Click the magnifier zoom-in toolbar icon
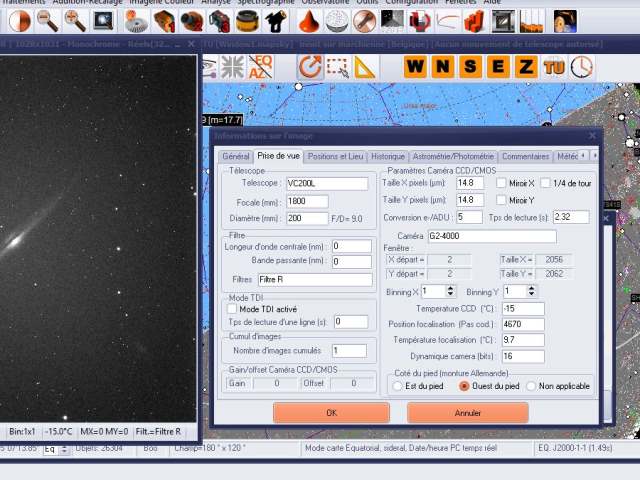640x480 pixels. [x=75, y=18]
